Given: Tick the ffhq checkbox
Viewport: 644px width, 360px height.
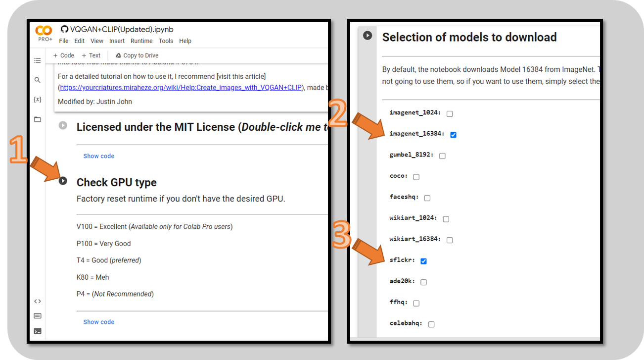Looking at the screenshot, I should [416, 303].
